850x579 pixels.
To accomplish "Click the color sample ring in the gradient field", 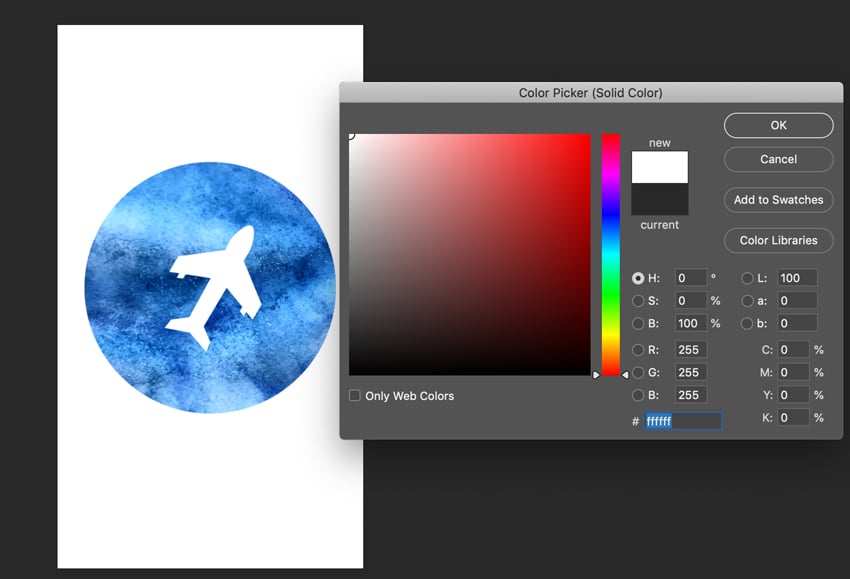I will point(352,134).
